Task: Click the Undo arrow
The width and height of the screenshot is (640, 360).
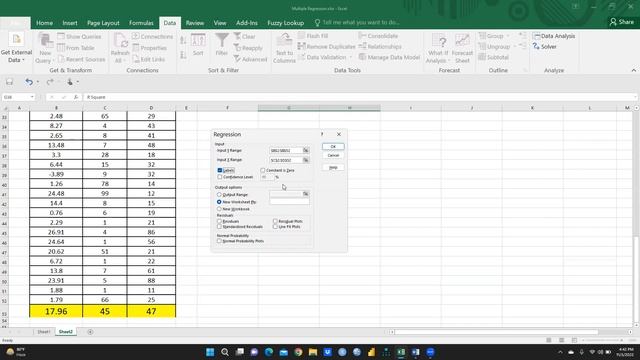Action: (29, 82)
